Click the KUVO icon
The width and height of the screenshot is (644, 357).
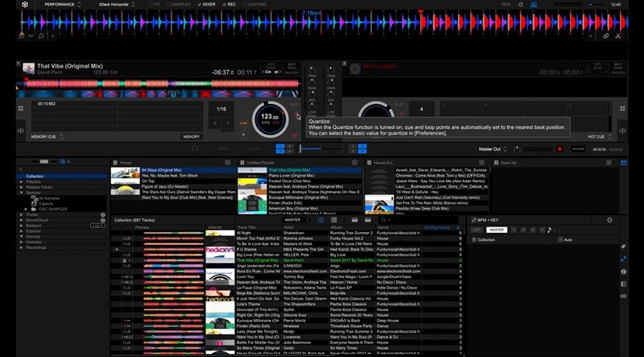tap(578, 149)
